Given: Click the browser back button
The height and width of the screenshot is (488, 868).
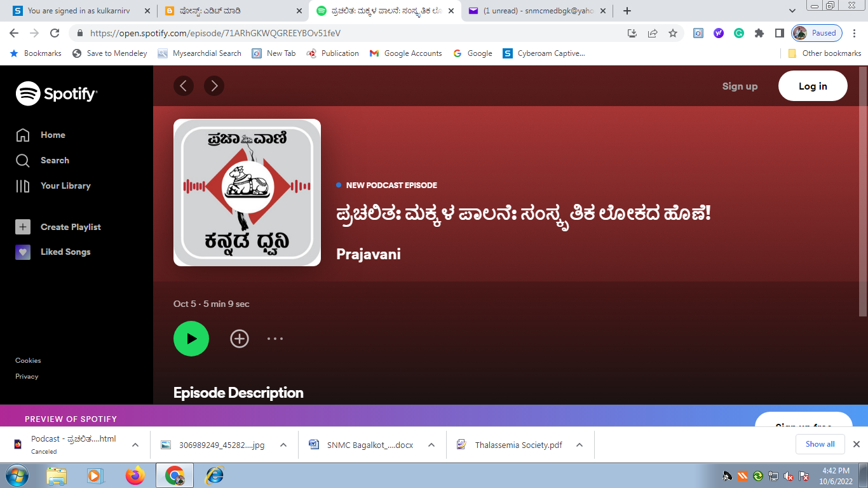Looking at the screenshot, I should [14, 33].
